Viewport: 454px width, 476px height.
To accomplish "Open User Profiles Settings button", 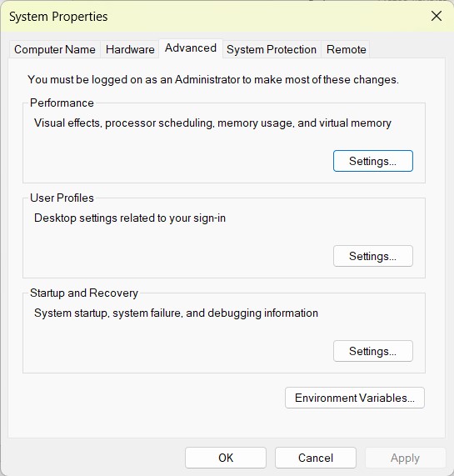I will point(373,256).
